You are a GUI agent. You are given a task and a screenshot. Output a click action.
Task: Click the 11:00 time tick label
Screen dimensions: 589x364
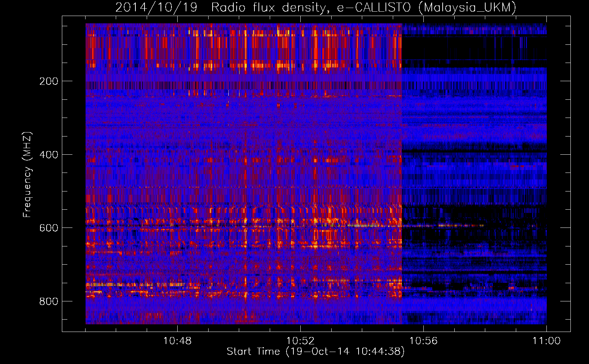click(x=546, y=341)
